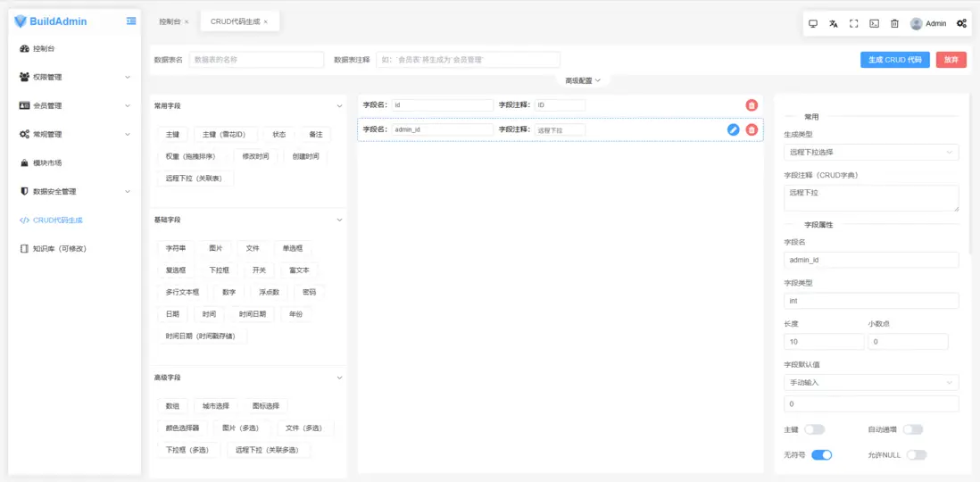This screenshot has height=482, width=980.
Task: Delete the admin_id field row
Action: pos(752,130)
